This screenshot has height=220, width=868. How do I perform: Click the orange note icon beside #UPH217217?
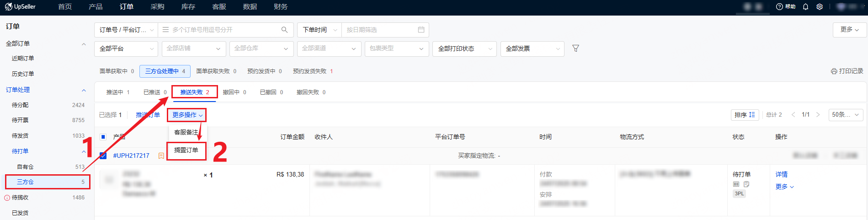click(x=161, y=156)
